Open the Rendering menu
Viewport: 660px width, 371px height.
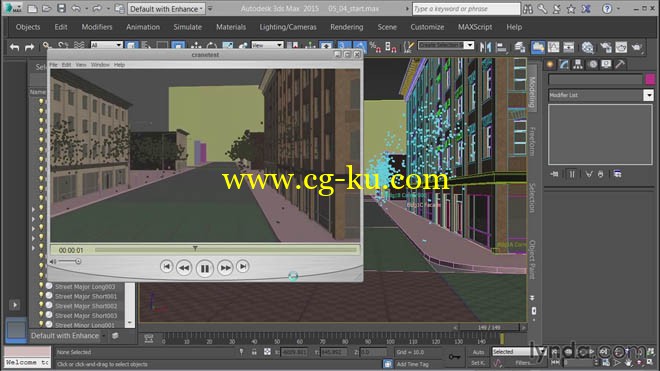[x=346, y=27]
